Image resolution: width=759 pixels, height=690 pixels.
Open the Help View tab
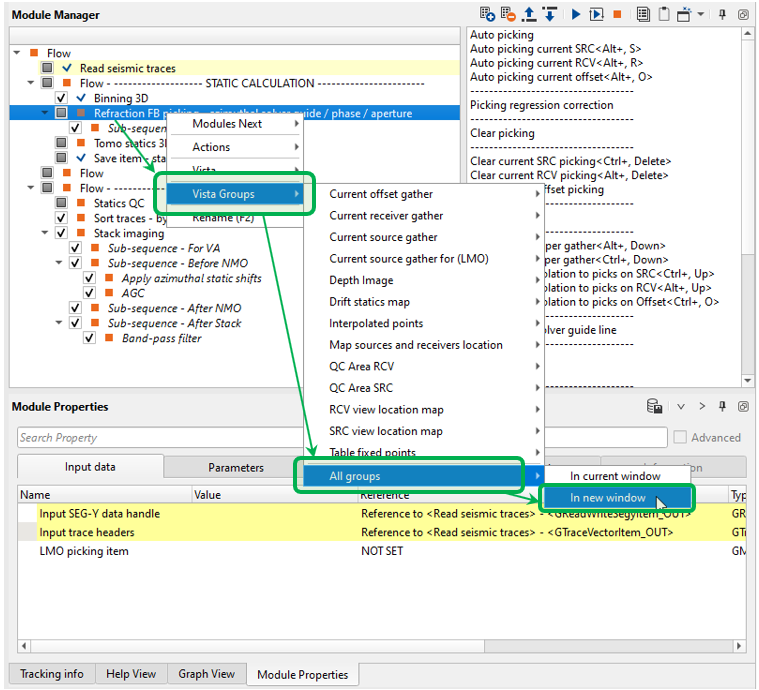pos(130,674)
